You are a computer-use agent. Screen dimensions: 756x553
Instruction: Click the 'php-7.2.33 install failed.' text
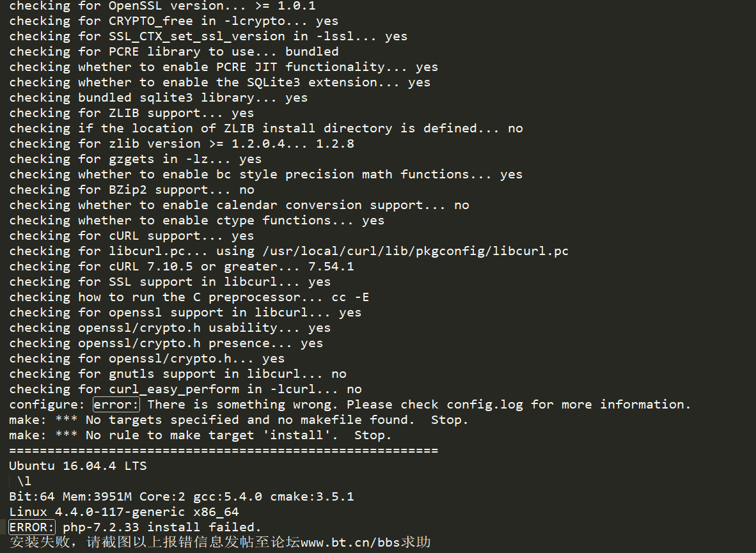click(x=162, y=527)
